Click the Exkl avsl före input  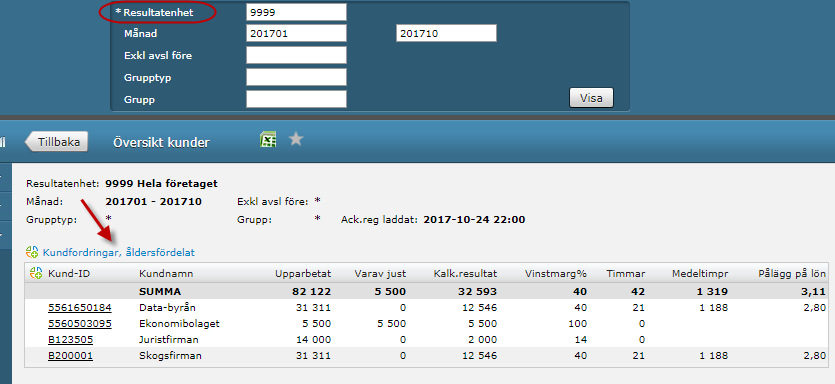coord(296,55)
